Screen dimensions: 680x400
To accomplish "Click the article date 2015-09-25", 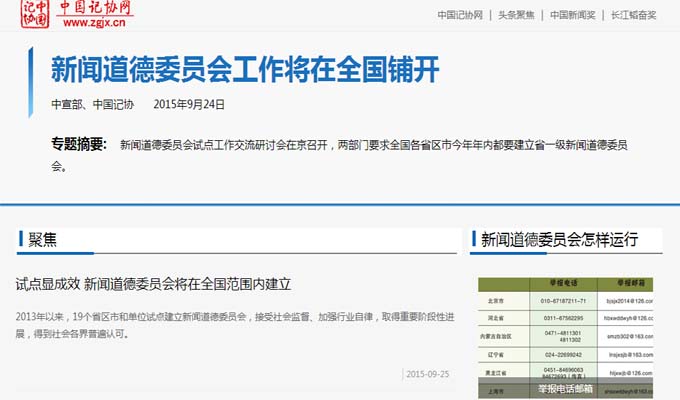I will (428, 375).
